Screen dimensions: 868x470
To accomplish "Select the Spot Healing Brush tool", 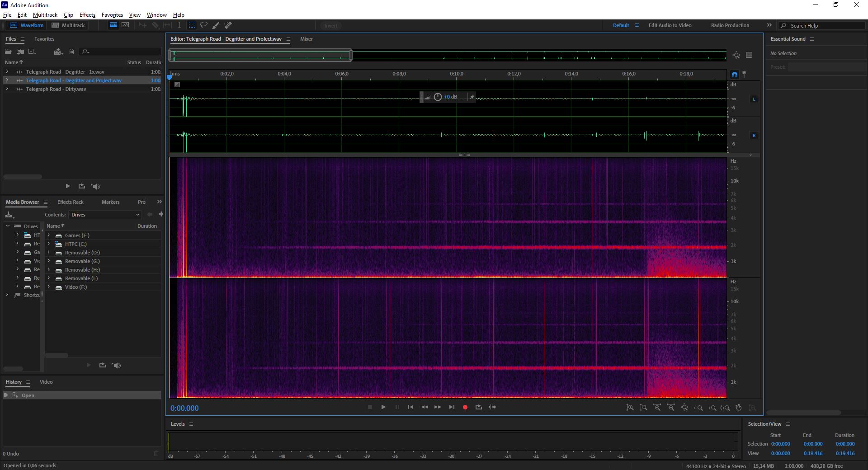I will tap(228, 25).
